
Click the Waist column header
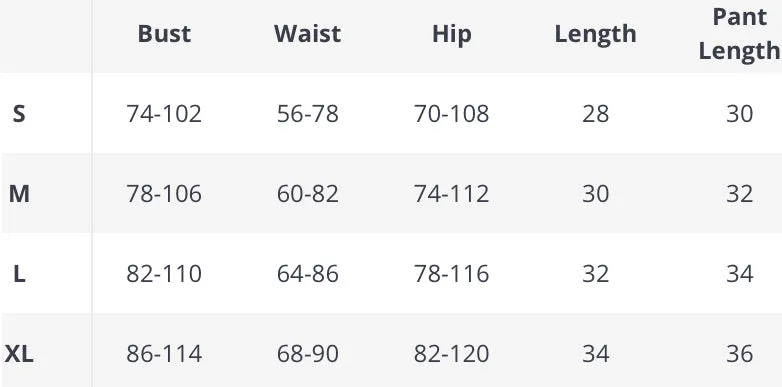coord(308,34)
